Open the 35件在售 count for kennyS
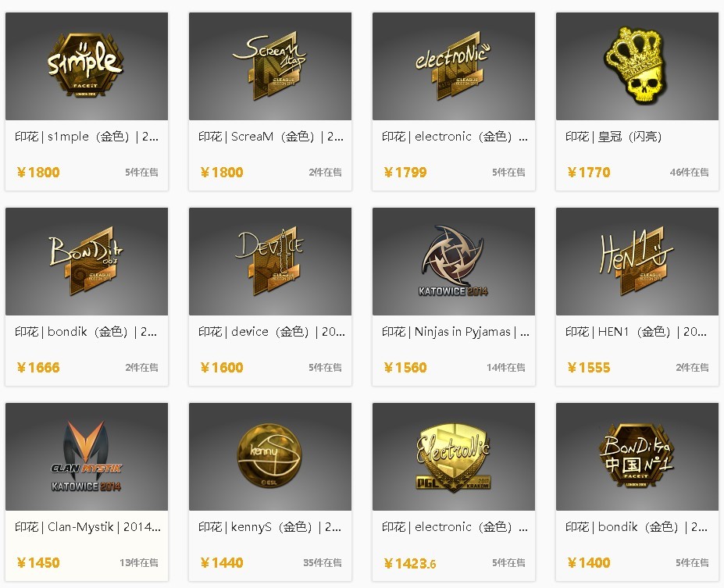The width and height of the screenshot is (724, 588). 323,562
